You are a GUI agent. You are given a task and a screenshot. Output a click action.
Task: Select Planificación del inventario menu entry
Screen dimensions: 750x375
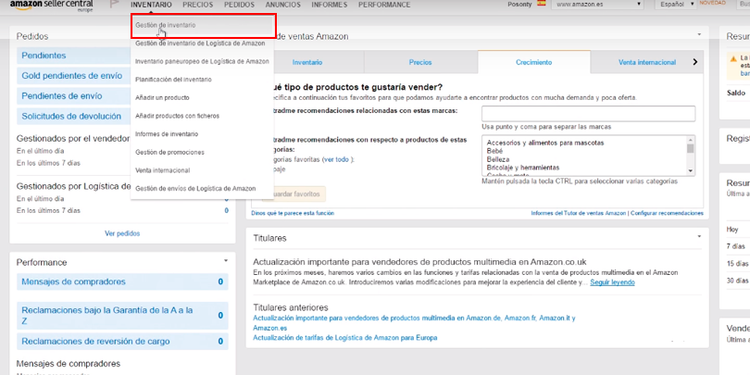tap(173, 79)
